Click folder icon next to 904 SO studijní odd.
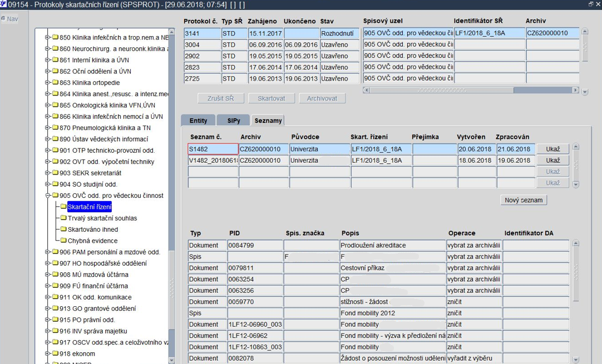This screenshot has height=364, width=602. tap(55, 184)
